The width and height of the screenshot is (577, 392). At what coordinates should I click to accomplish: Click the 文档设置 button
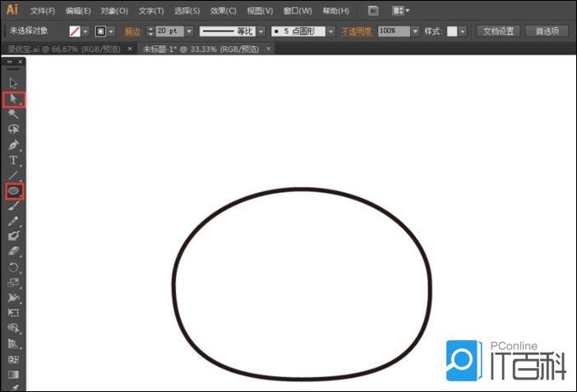498,31
